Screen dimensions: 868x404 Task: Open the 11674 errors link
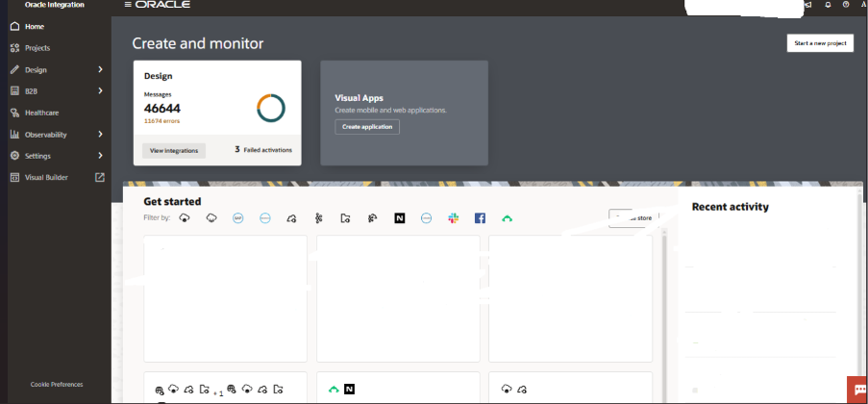[161, 121]
